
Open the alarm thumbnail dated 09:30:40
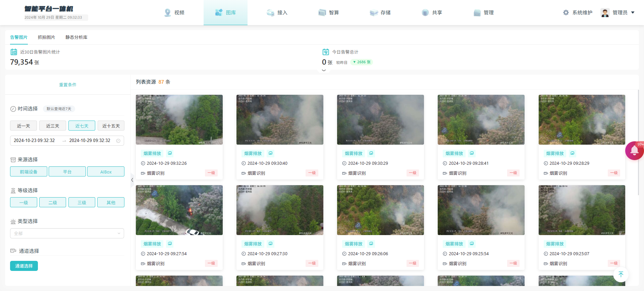click(280, 120)
